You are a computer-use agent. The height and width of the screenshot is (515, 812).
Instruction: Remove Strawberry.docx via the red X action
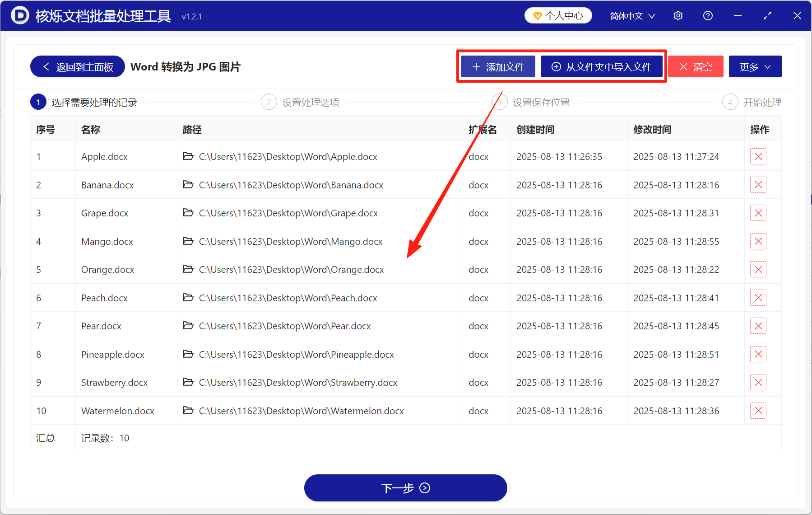[x=758, y=382]
